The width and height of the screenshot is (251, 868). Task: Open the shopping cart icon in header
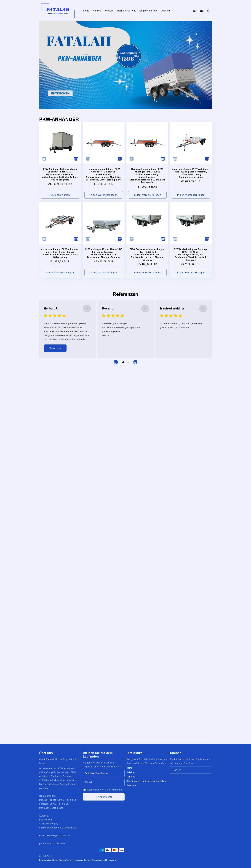pos(209,11)
